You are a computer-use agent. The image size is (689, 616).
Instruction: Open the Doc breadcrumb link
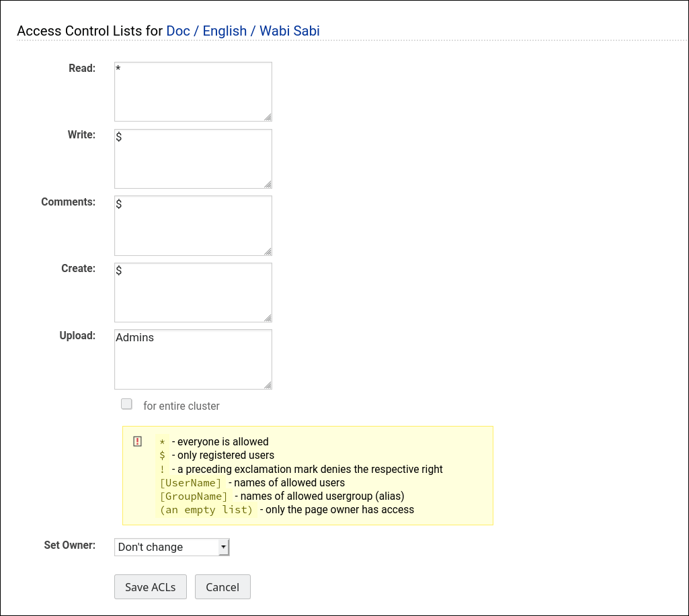(177, 31)
